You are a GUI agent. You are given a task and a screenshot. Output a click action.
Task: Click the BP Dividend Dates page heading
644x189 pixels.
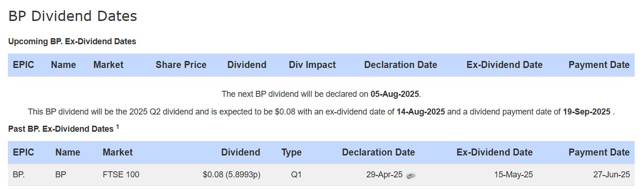72,16
